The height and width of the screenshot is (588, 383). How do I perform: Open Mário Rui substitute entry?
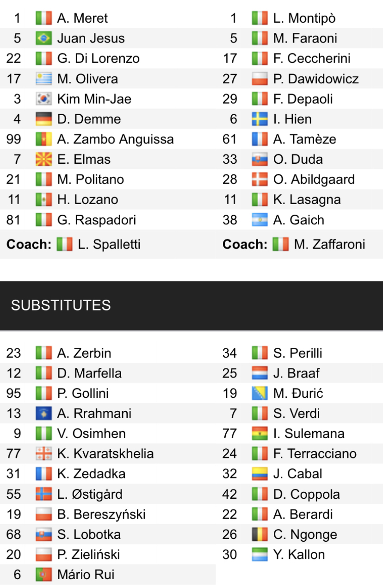pyautogui.click(x=86, y=575)
